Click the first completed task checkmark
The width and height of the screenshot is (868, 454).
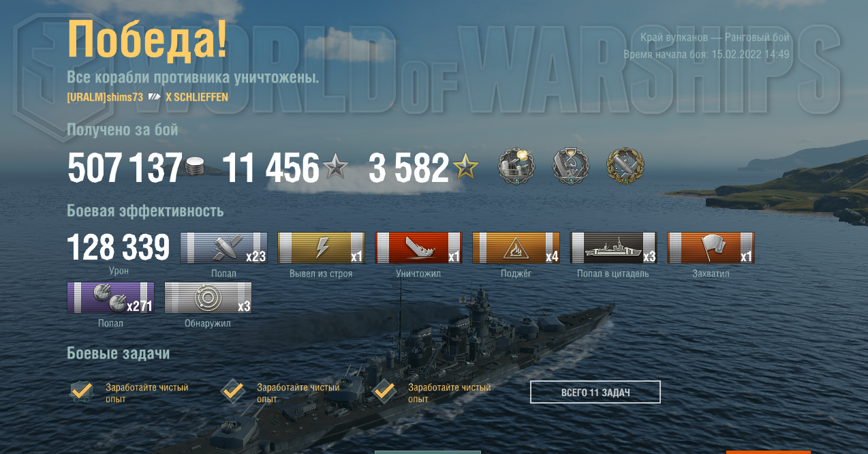(x=82, y=391)
